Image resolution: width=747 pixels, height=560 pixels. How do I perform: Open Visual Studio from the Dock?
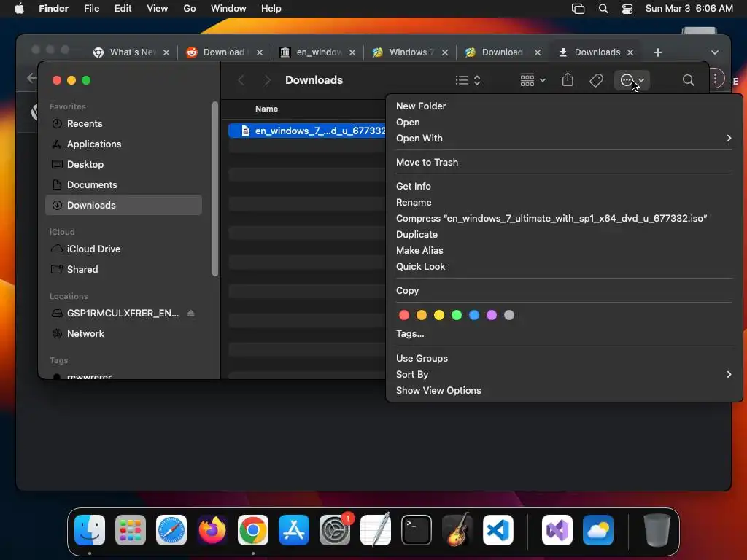[557, 530]
